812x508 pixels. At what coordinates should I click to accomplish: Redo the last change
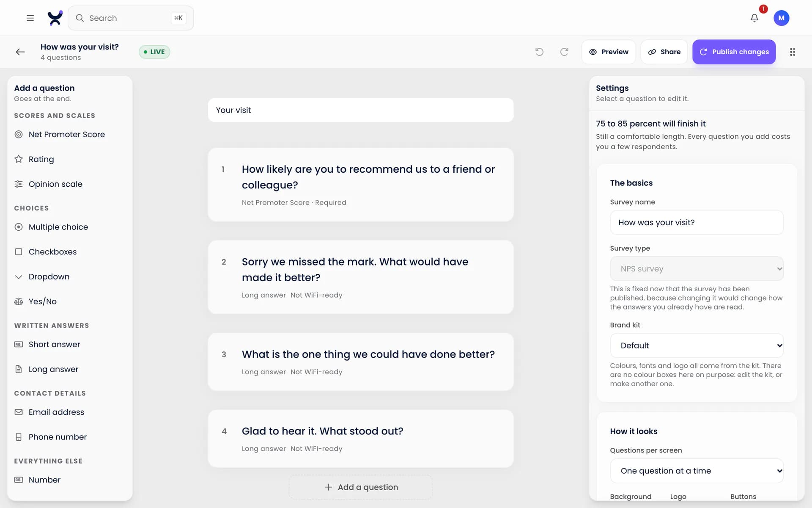(564, 52)
